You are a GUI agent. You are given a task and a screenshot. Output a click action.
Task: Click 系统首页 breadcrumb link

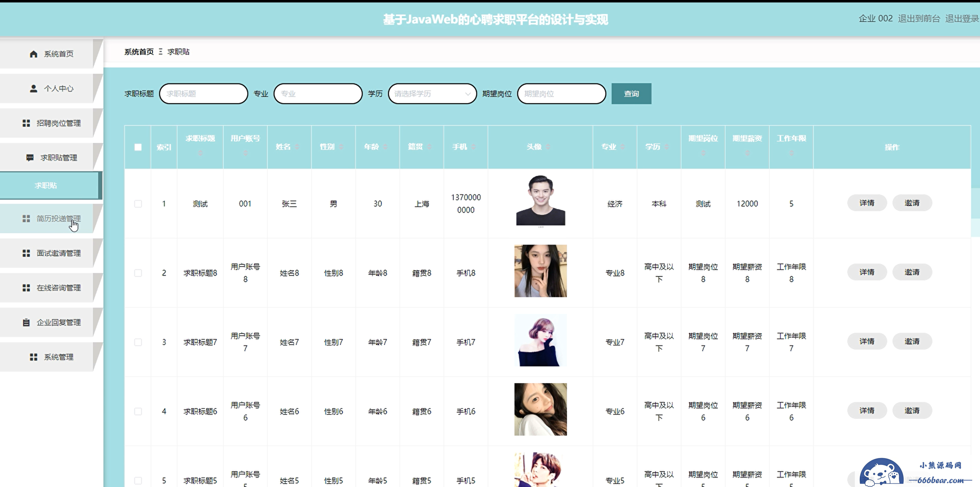click(x=139, y=52)
